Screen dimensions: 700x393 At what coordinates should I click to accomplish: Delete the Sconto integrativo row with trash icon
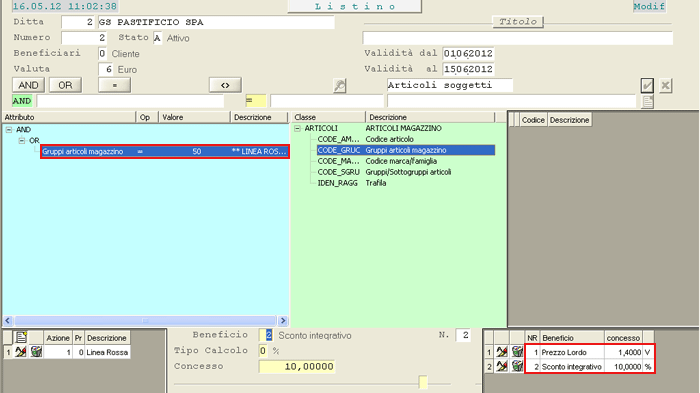517,367
